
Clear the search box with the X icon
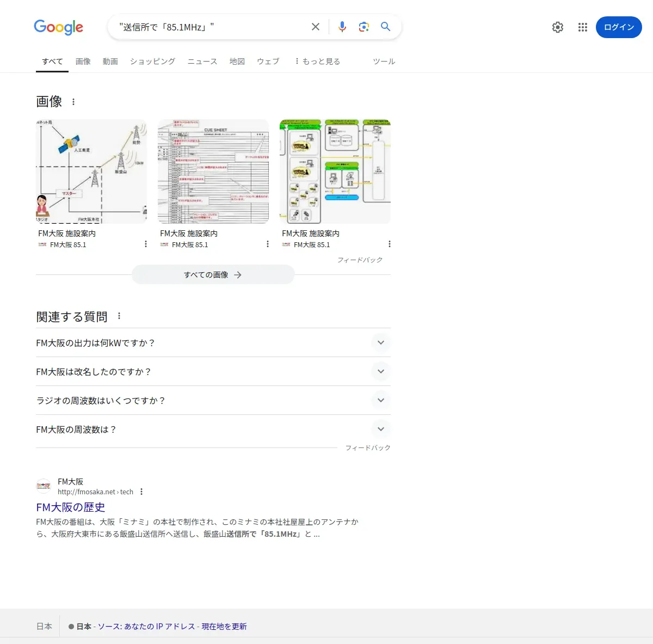click(x=316, y=27)
